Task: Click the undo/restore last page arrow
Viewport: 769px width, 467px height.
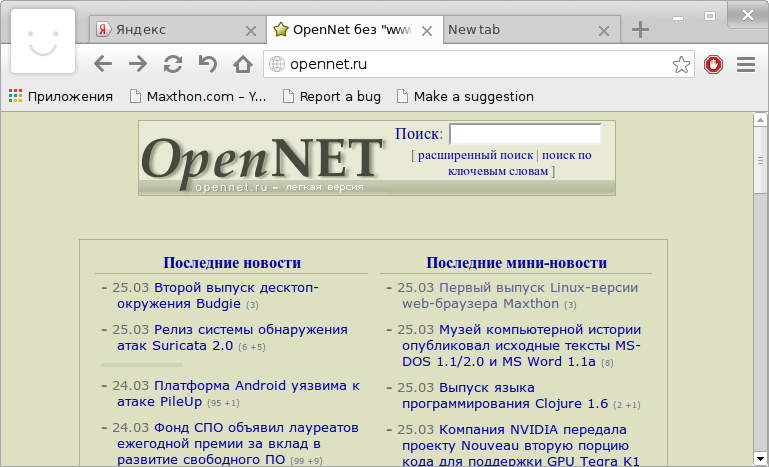Action: click(208, 64)
